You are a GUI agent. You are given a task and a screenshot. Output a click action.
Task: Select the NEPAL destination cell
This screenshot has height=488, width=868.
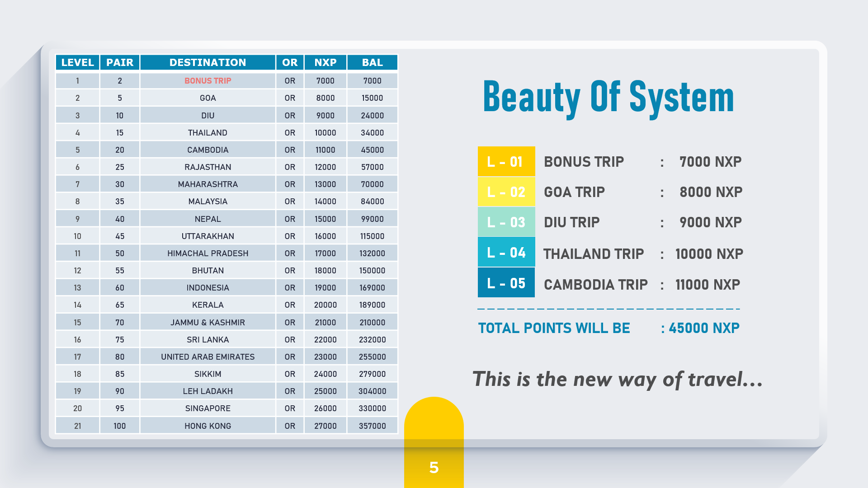[208, 219]
